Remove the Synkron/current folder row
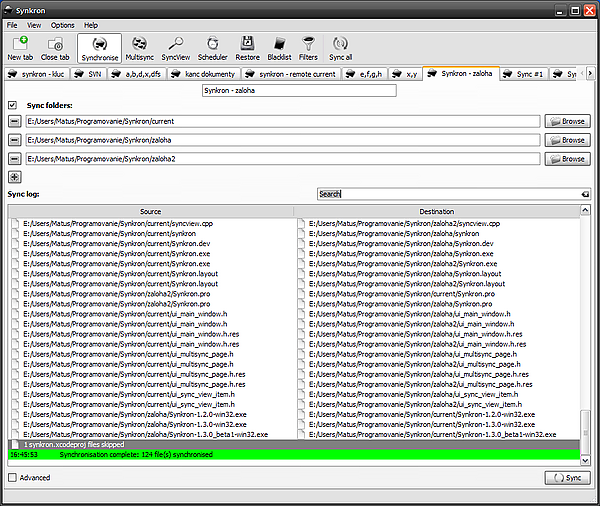 pos(15,121)
